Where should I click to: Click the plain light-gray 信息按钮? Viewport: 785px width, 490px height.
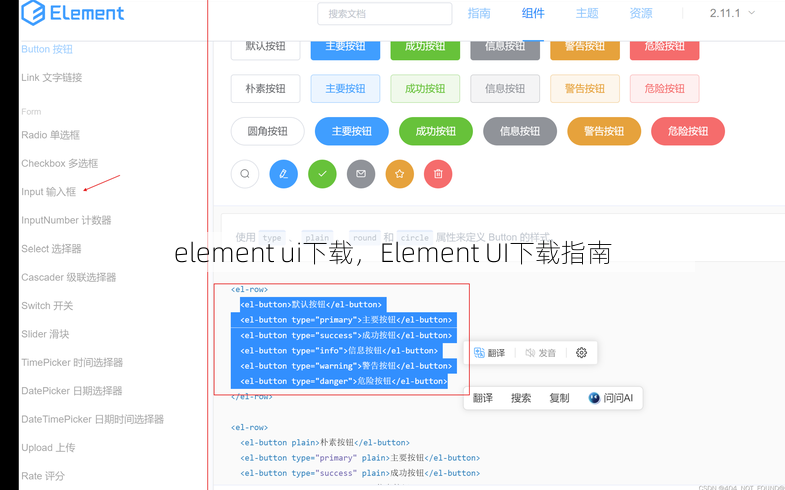505,89
